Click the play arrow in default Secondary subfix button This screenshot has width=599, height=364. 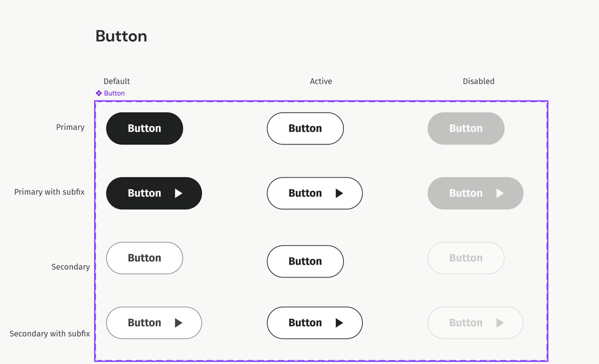pos(178,323)
